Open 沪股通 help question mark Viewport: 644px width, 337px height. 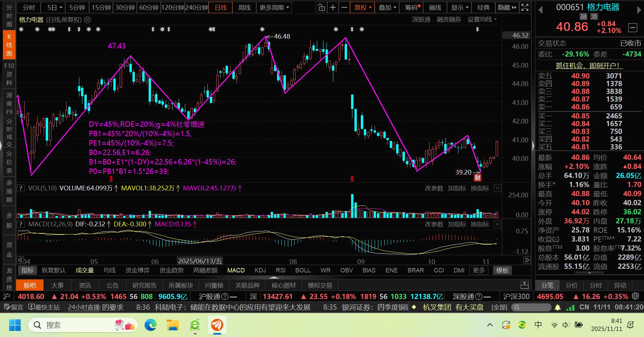coord(225,297)
